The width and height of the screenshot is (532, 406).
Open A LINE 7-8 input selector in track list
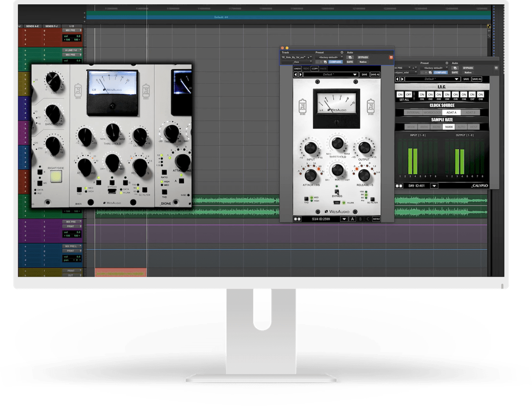click(x=72, y=50)
